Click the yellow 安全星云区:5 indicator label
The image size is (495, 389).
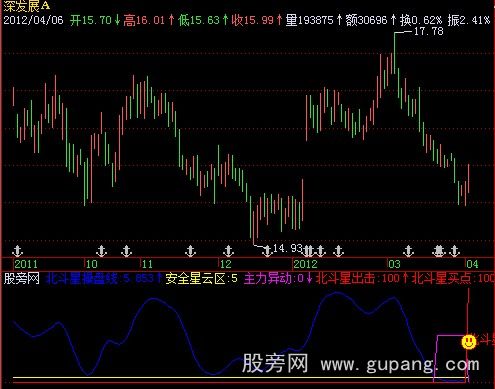click(202, 278)
